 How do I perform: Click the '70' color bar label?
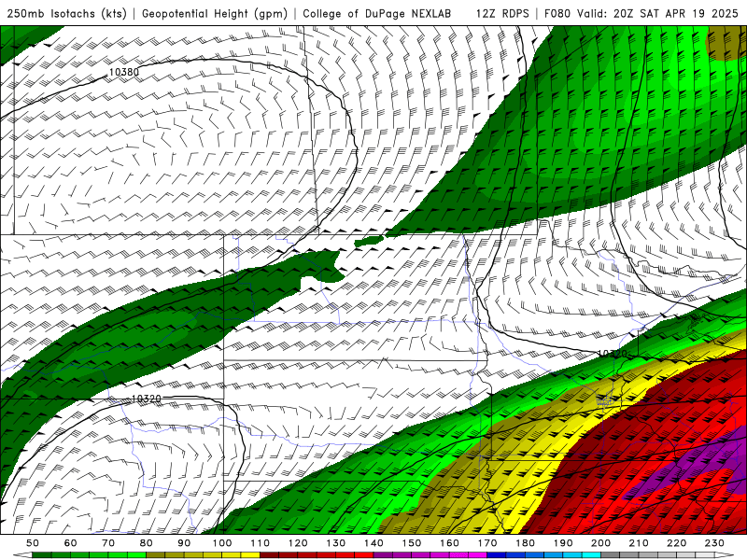108,543
